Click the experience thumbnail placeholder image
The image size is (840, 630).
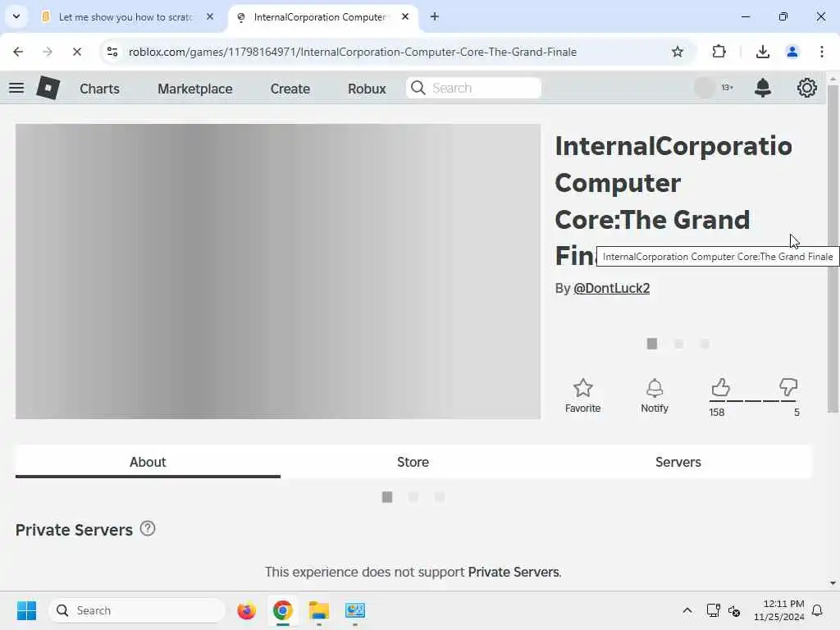click(278, 271)
